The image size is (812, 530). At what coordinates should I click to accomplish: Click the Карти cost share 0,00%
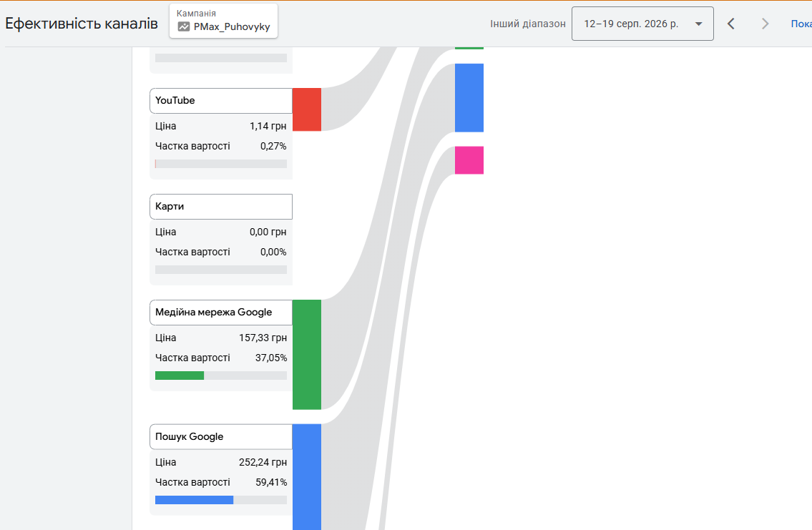(273, 252)
